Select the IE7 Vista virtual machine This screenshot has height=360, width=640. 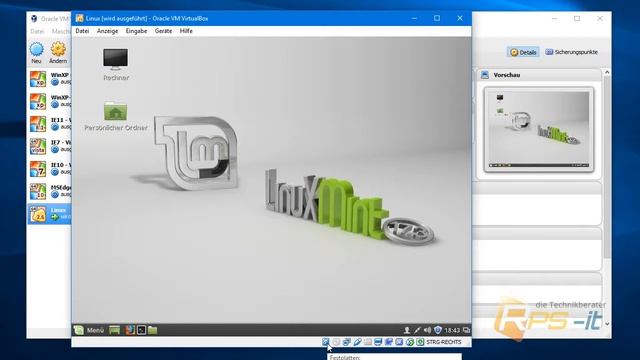click(x=50, y=146)
